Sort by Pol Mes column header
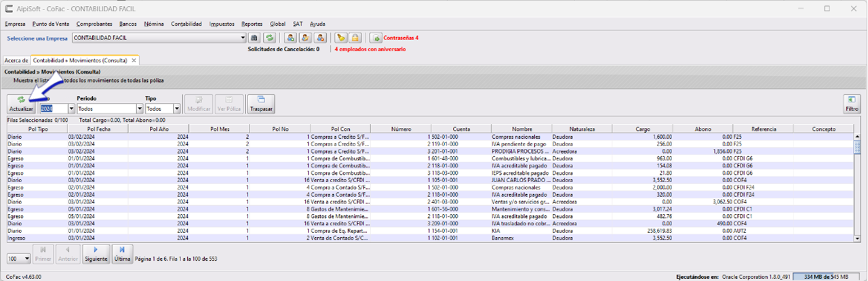This screenshot has width=868, height=281. click(219, 128)
